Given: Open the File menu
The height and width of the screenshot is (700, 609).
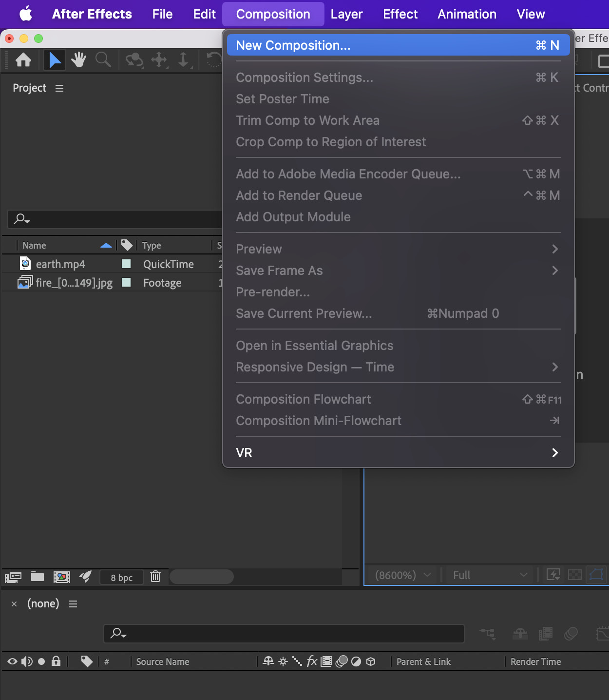Looking at the screenshot, I should point(162,14).
